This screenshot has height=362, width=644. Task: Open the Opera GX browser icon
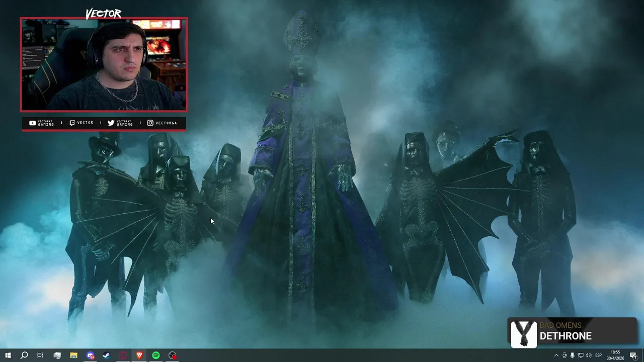click(123, 355)
